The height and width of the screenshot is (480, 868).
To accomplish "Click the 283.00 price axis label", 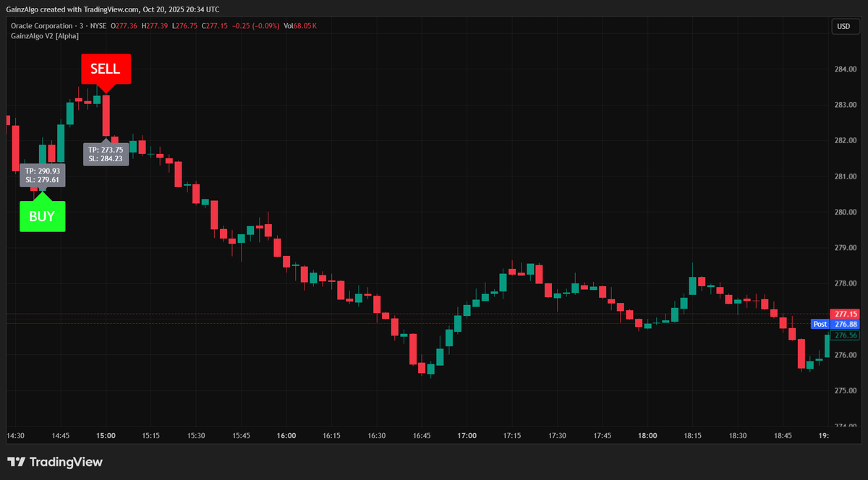I will [846, 105].
